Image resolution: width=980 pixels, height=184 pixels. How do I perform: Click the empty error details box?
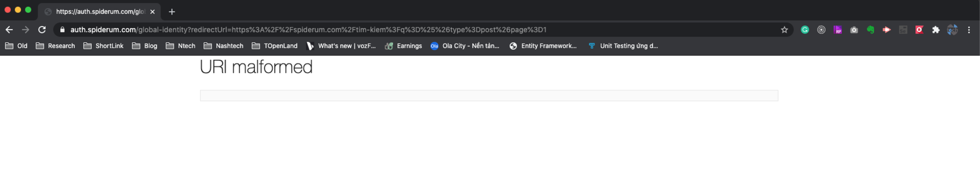489,95
